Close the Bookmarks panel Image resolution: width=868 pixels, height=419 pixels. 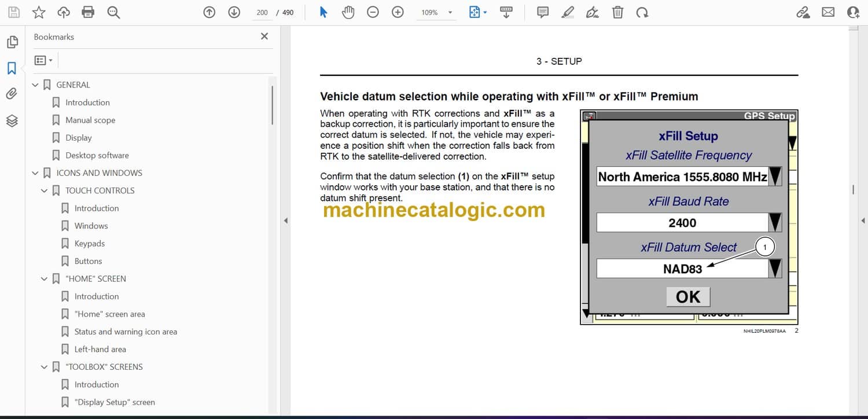point(264,36)
